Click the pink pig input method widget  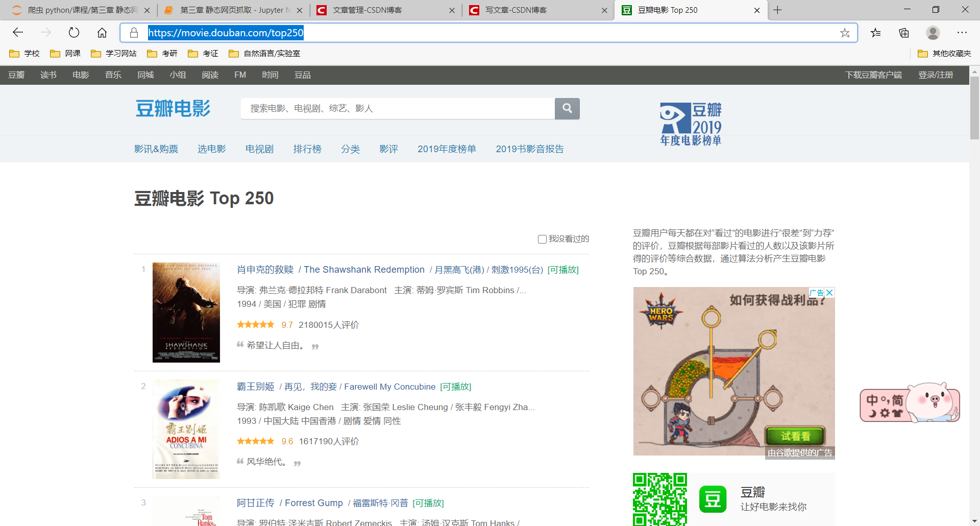click(910, 403)
